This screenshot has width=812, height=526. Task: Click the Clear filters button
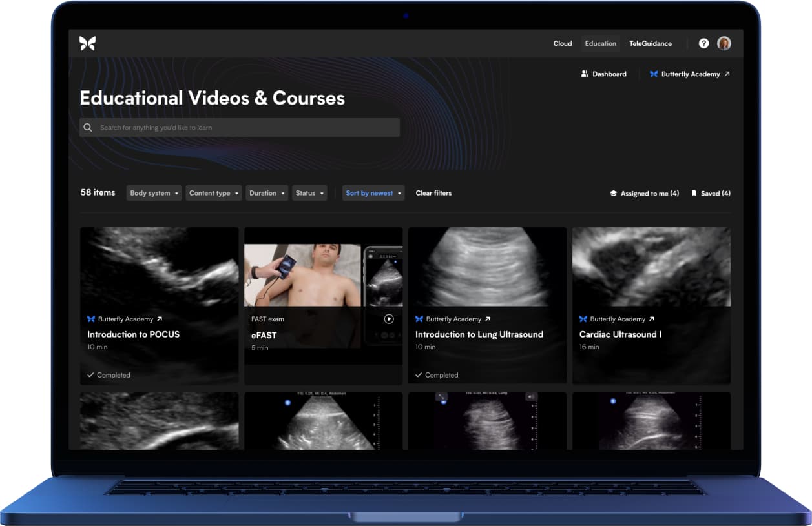433,193
